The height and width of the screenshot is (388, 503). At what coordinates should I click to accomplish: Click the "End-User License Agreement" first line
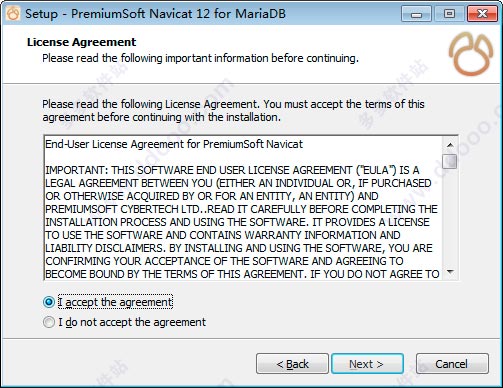[x=174, y=144]
